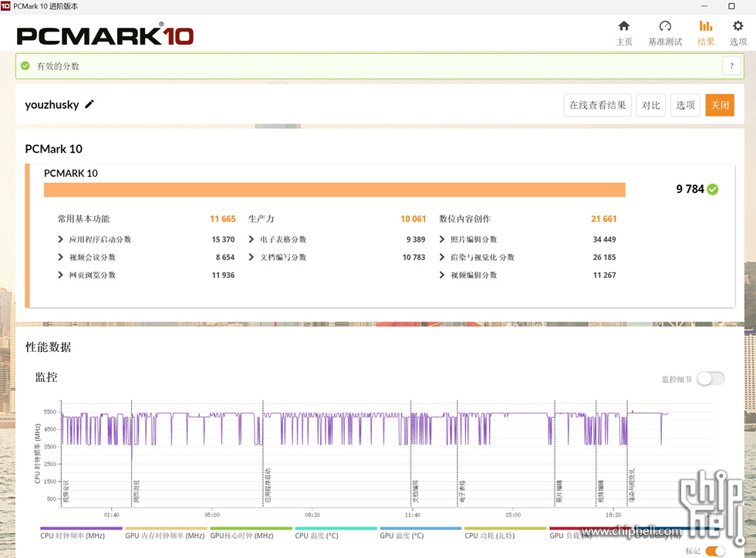Click the 文档编写 chart marker line
756x558 pixels.
pos(410,453)
